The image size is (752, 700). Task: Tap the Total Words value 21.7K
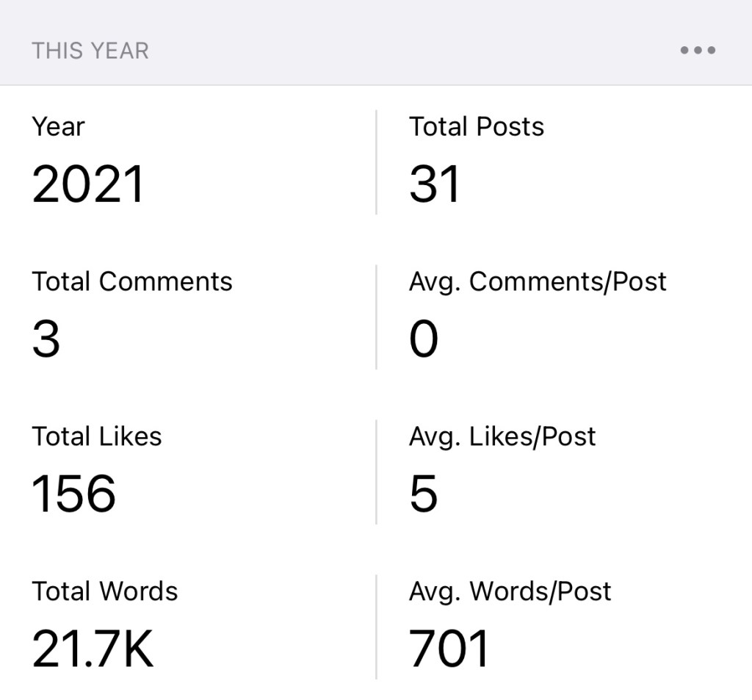pyautogui.click(x=93, y=649)
